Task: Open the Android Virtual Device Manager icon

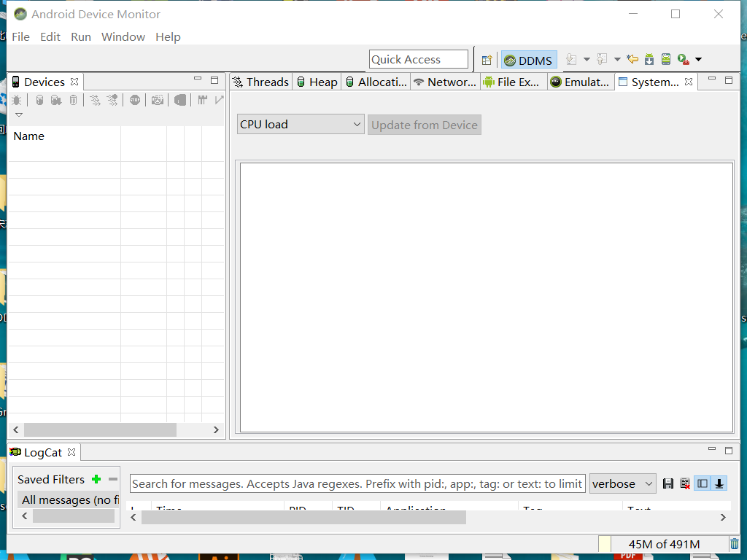Action: click(x=666, y=60)
